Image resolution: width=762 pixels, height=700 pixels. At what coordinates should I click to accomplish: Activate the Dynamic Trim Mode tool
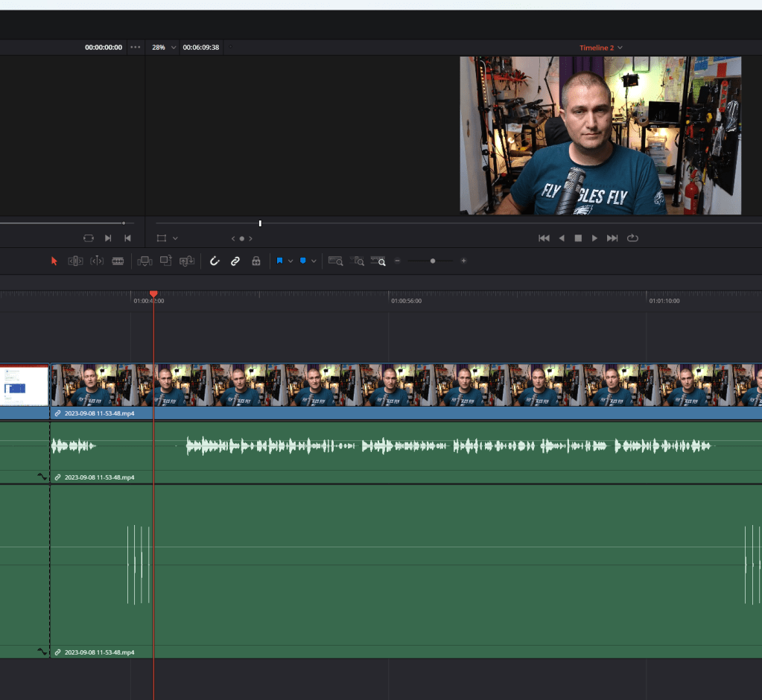(97, 261)
